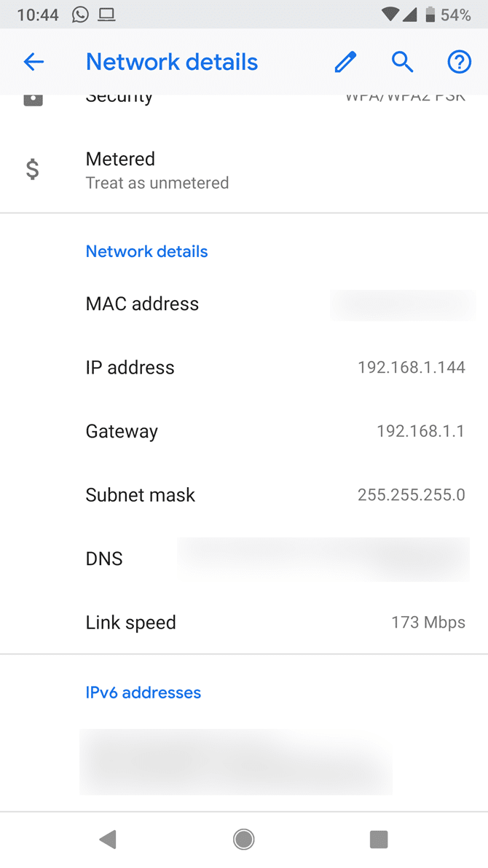The height and width of the screenshot is (868, 488).
Task: Tap the Wi-Fi signal status icon
Action: (x=390, y=15)
